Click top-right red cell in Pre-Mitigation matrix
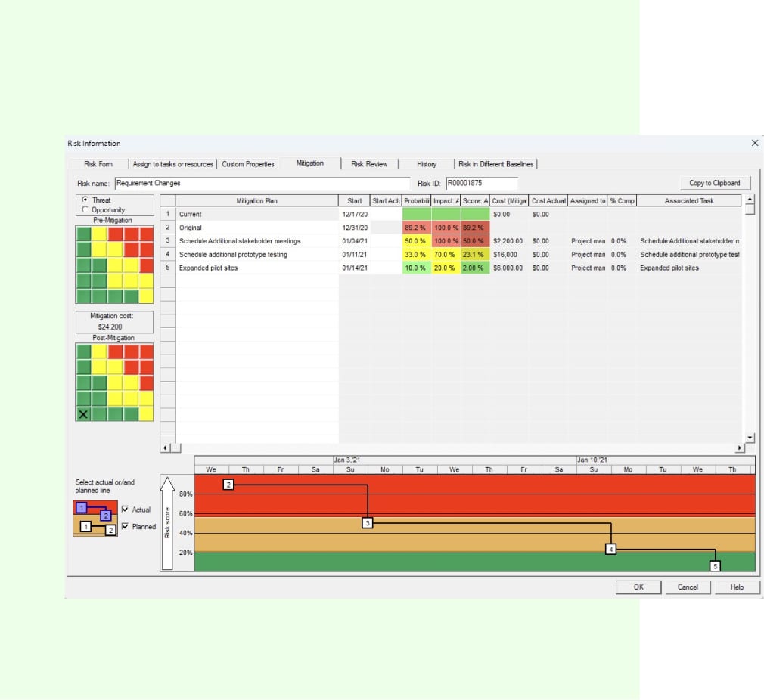The height and width of the screenshot is (700, 764). [x=146, y=232]
